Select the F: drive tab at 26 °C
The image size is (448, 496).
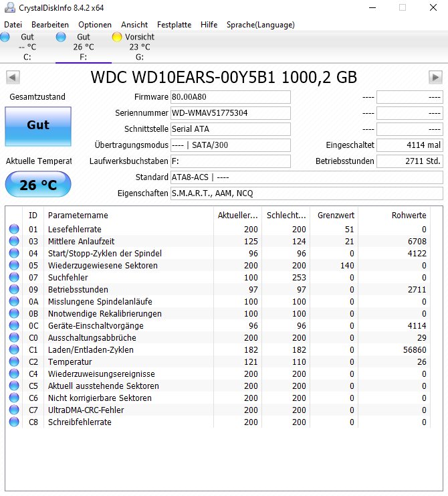84,47
